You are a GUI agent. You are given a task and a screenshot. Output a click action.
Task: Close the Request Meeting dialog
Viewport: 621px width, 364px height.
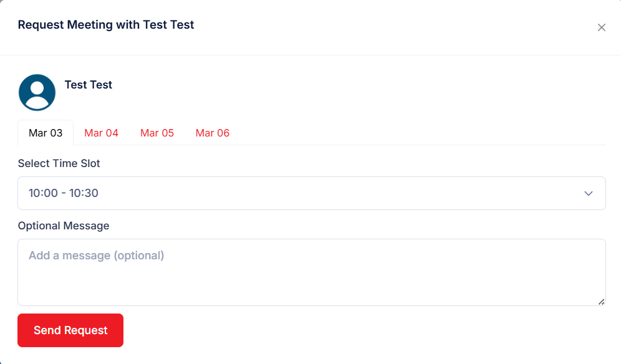coord(601,27)
